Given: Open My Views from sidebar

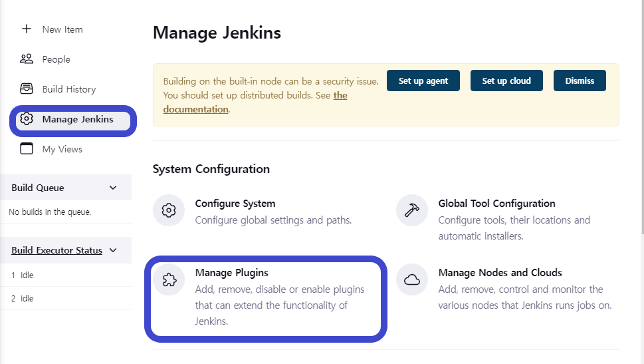Looking at the screenshot, I should tap(62, 149).
